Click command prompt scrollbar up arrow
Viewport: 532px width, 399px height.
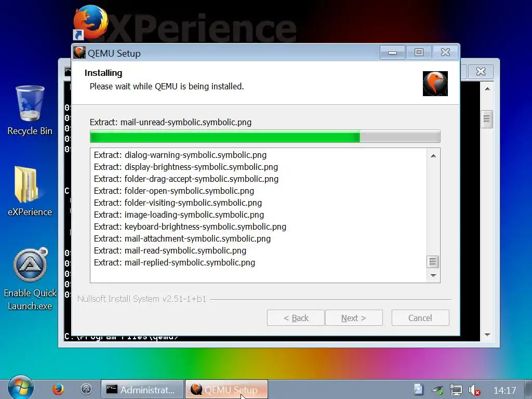click(x=487, y=89)
